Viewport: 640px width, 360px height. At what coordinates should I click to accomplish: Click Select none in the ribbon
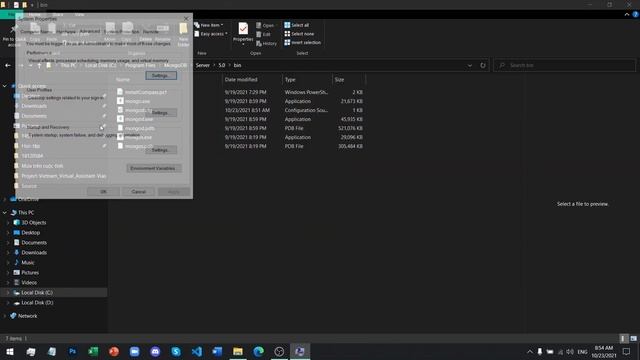click(x=299, y=34)
